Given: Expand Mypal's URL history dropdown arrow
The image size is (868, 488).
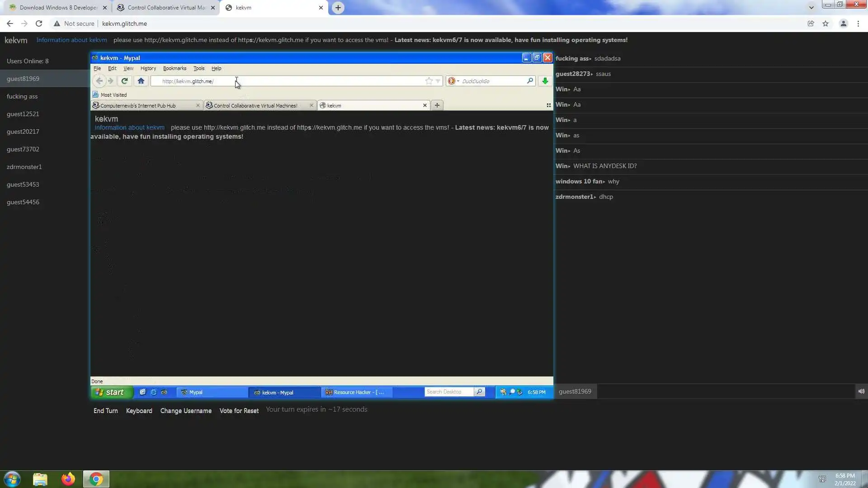Looking at the screenshot, I should [x=438, y=81].
